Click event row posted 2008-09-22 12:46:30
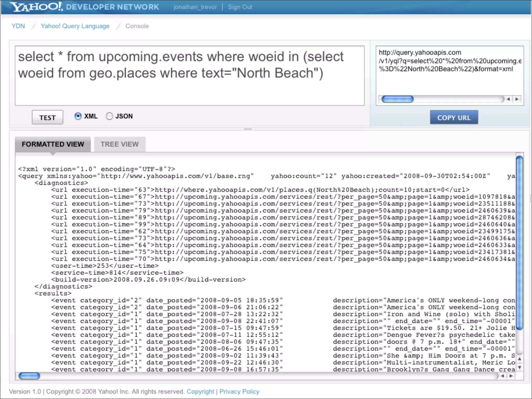 click(283, 362)
